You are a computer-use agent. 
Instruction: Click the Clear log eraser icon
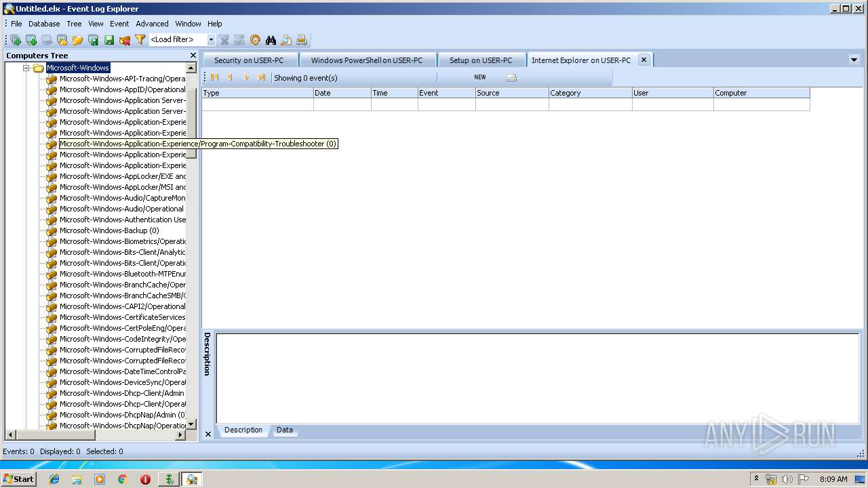[125, 40]
